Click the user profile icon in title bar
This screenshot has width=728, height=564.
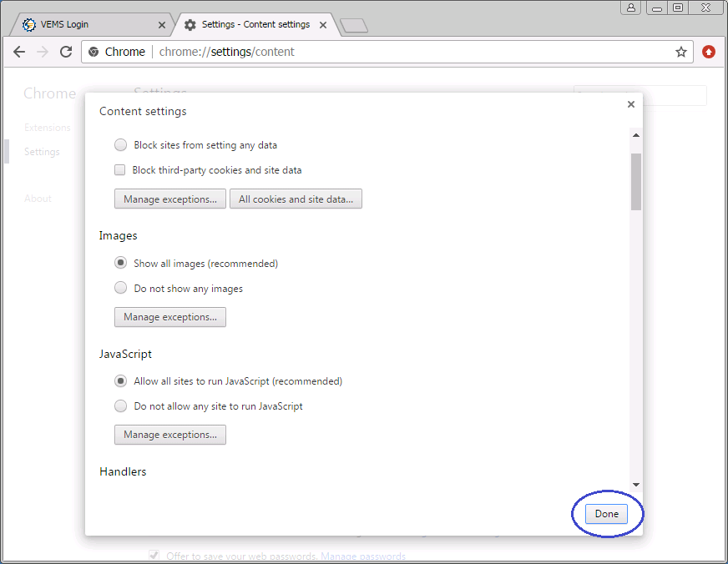point(631,8)
